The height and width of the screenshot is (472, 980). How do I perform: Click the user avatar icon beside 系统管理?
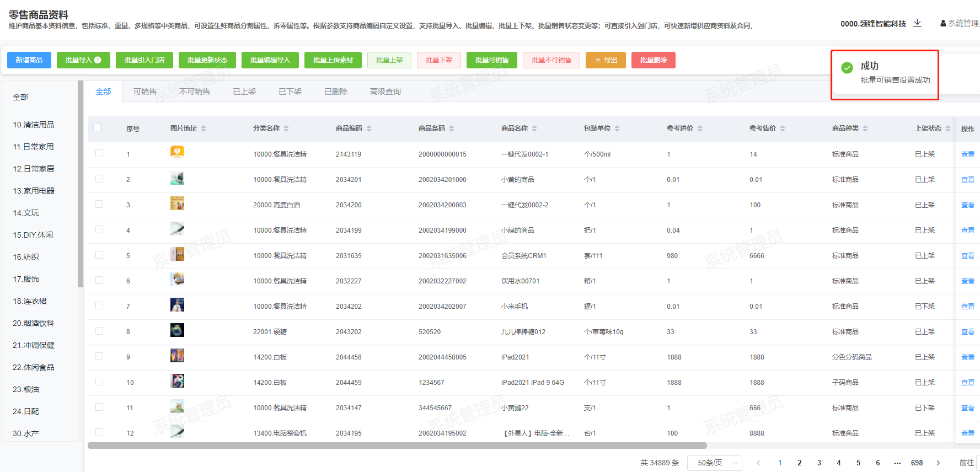(x=943, y=24)
